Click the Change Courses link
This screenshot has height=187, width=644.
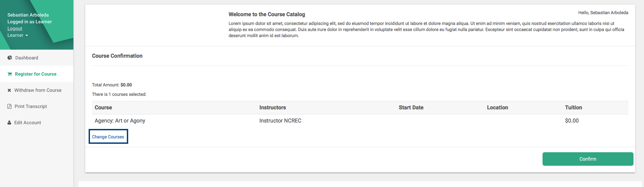108,137
